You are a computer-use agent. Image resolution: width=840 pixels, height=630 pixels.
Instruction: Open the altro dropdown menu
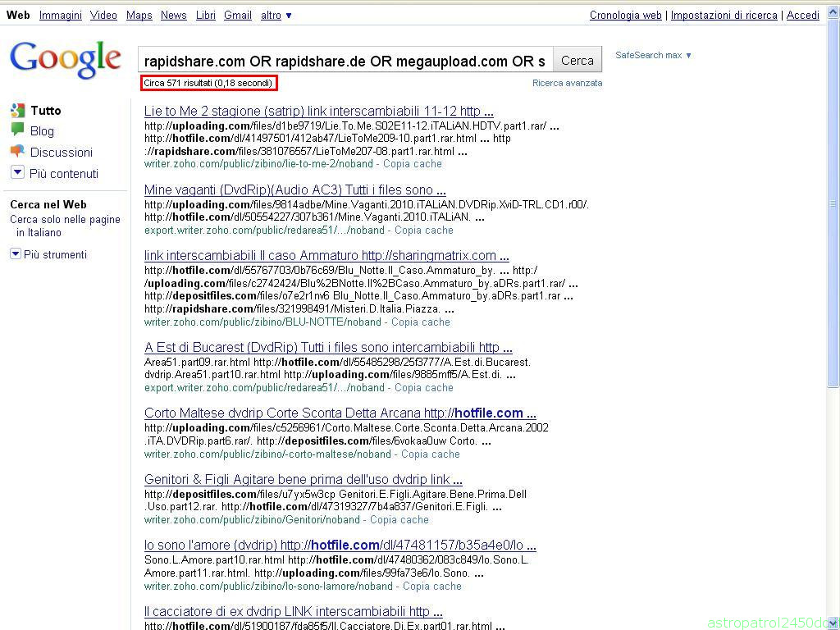click(x=276, y=15)
